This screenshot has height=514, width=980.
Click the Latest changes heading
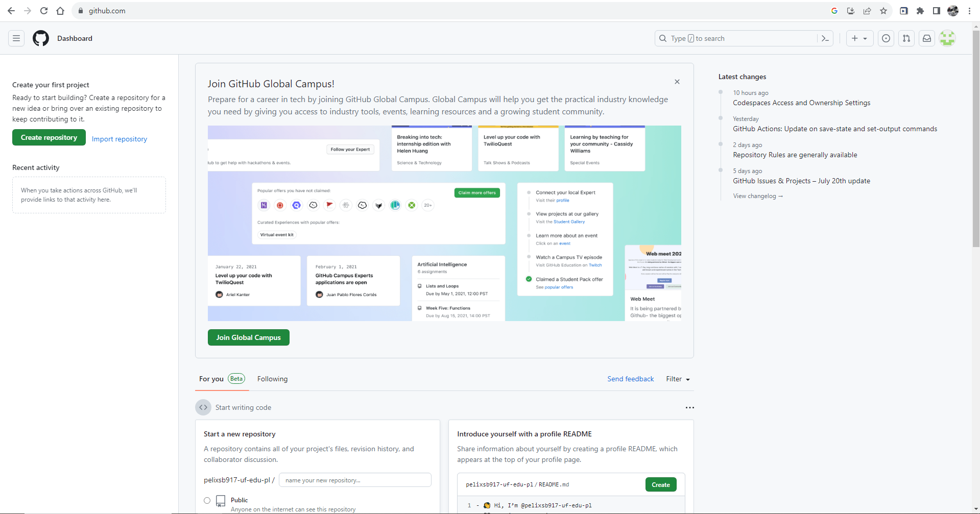click(742, 77)
